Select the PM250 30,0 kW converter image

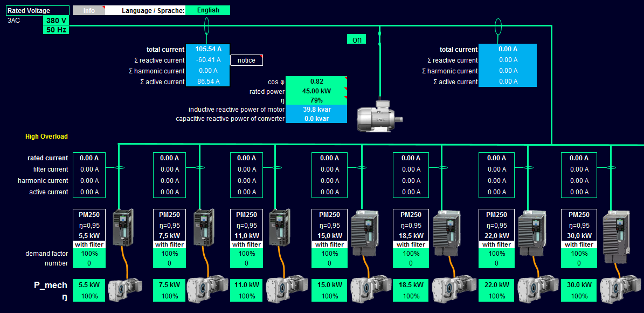(x=615, y=236)
